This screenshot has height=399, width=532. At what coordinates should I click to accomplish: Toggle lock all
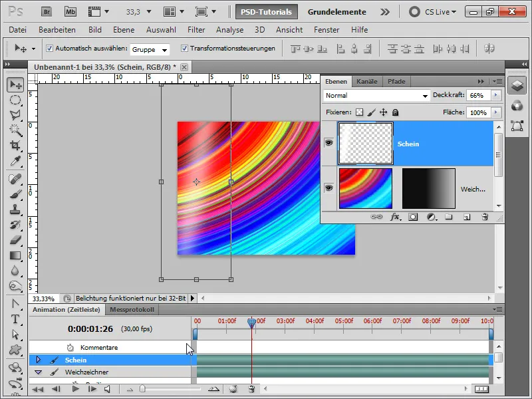point(395,112)
